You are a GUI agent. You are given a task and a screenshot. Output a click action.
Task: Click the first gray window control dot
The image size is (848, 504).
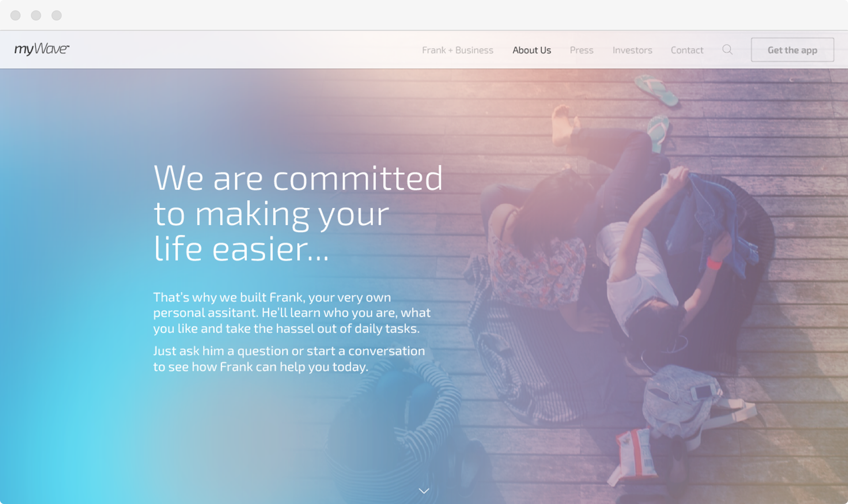pos(15,15)
